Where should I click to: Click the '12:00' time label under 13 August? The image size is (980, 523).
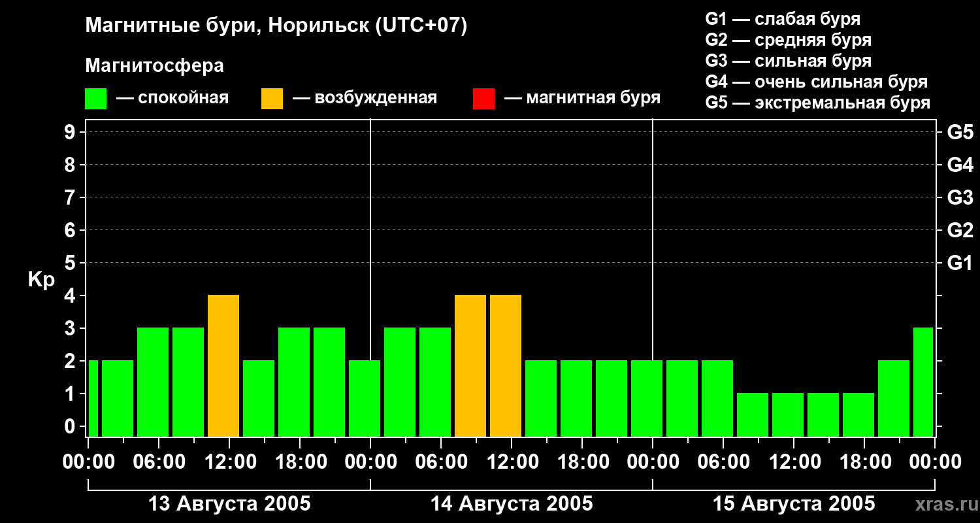[229, 462]
